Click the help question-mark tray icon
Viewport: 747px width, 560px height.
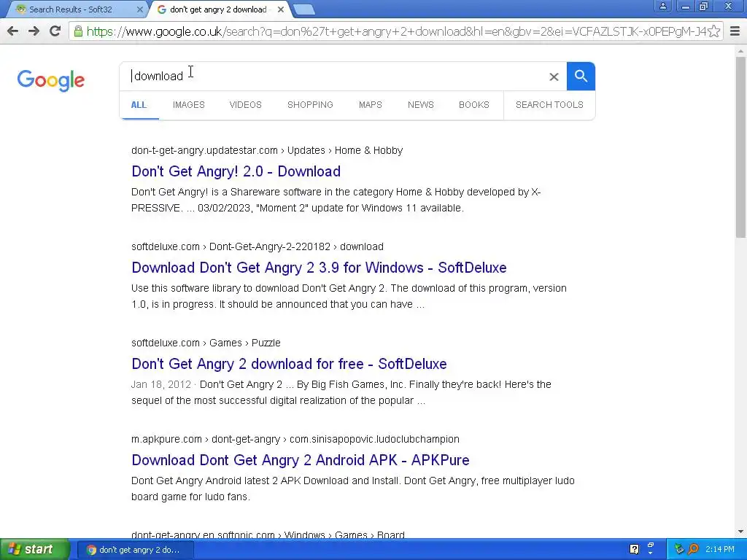click(634, 549)
